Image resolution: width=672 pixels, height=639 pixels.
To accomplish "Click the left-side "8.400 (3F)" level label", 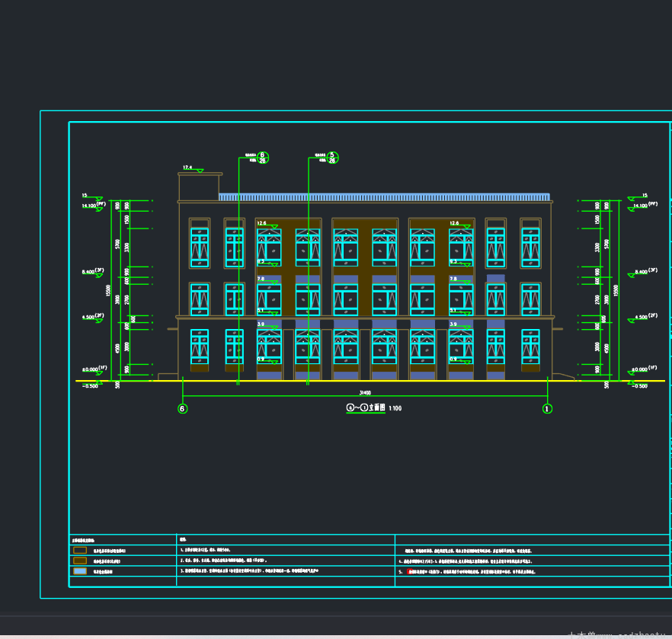I will (x=93, y=271).
